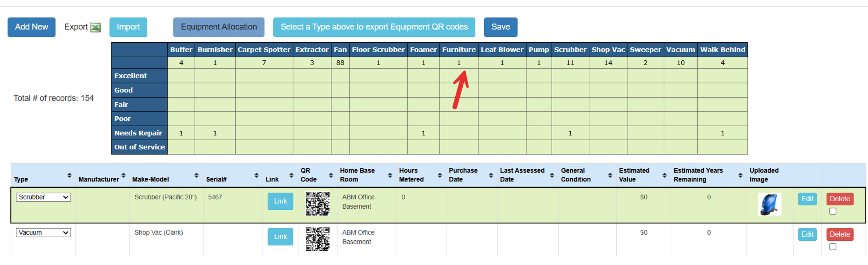
Task: Delete the Scrubber (Pacific 20") record
Action: [840, 199]
